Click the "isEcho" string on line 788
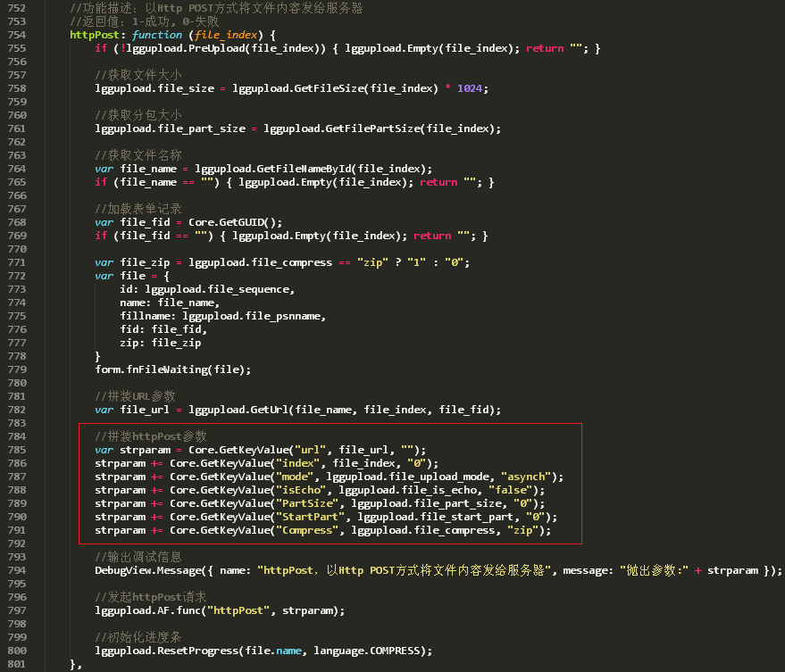This screenshot has height=672, width=785. point(301,490)
